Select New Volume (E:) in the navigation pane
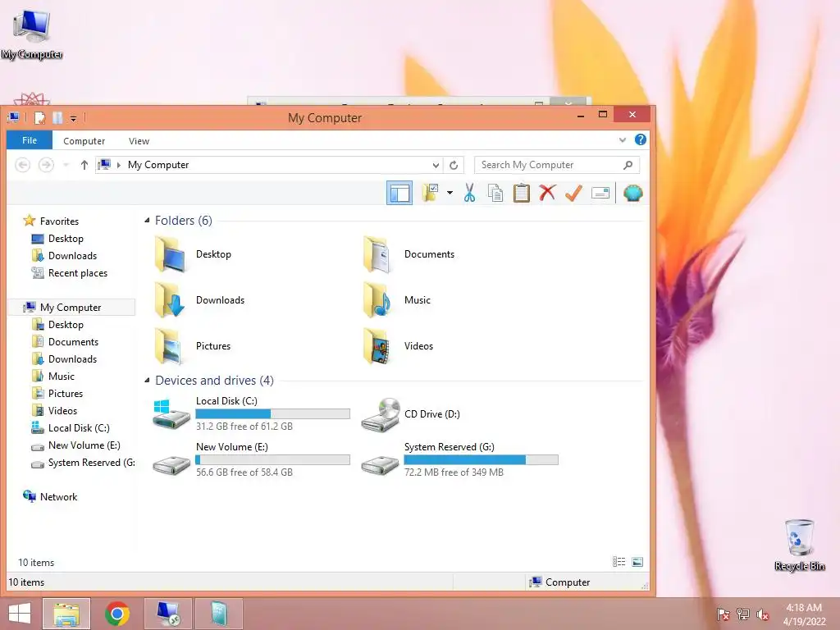Image resolution: width=840 pixels, height=630 pixels. pyautogui.click(x=76, y=445)
